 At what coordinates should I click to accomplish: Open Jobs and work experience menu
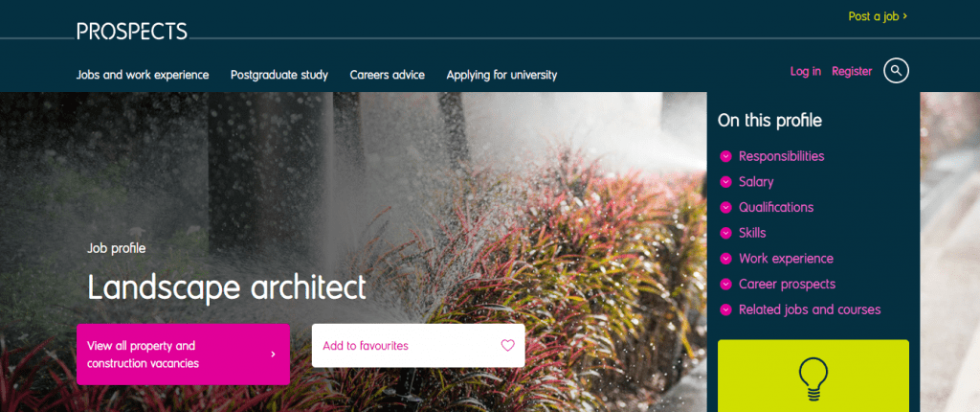(143, 75)
